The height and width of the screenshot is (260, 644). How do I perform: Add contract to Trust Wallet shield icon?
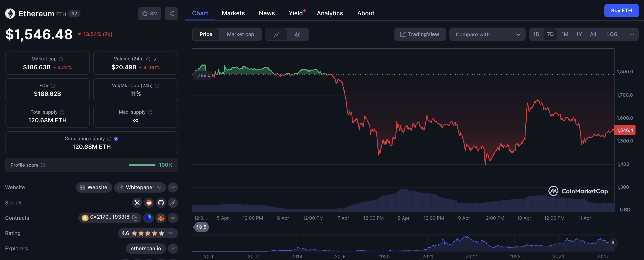148,218
